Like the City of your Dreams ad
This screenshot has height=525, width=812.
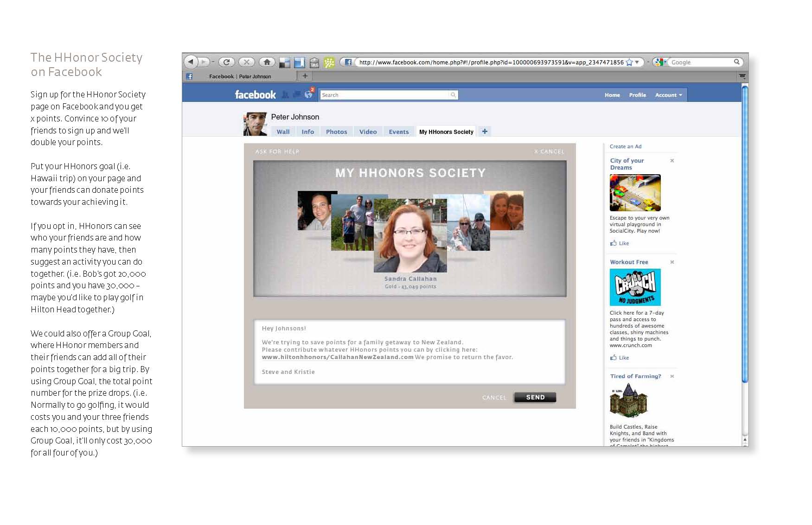pos(620,243)
